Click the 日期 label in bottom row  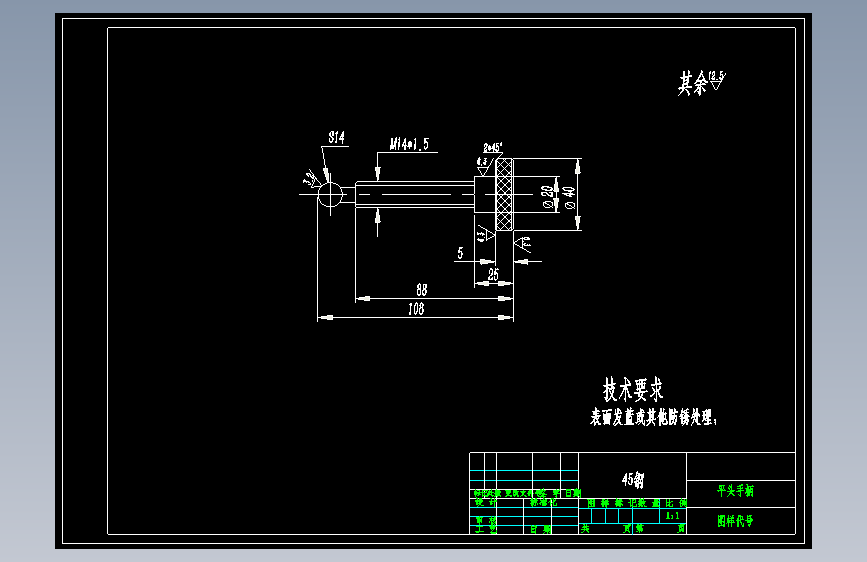[540, 529]
